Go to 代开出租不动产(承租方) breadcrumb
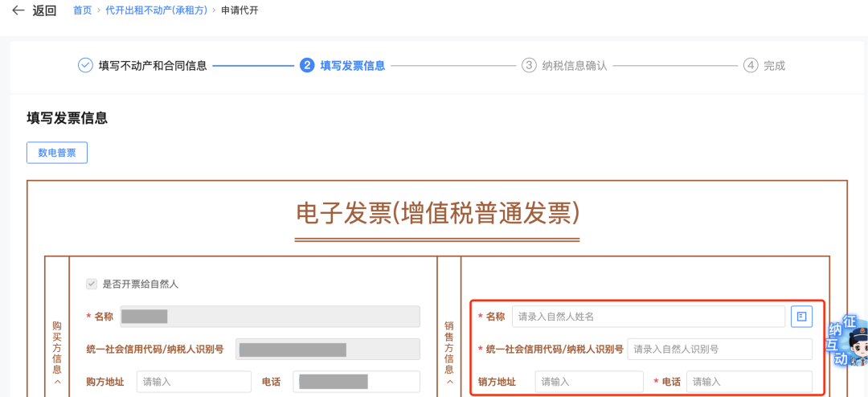The width and height of the screenshot is (868, 397). point(157,10)
